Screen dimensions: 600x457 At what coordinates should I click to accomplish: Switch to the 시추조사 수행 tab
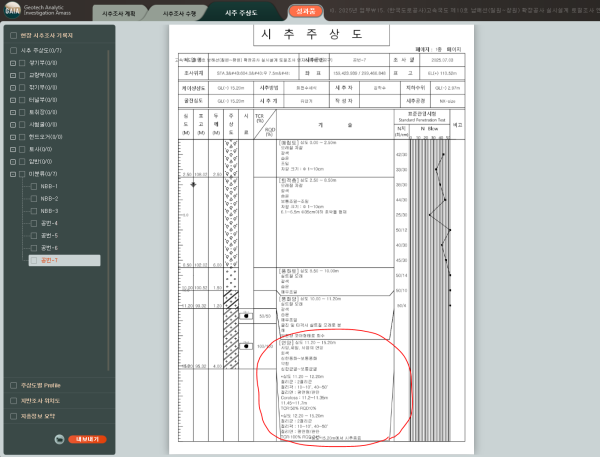click(179, 13)
